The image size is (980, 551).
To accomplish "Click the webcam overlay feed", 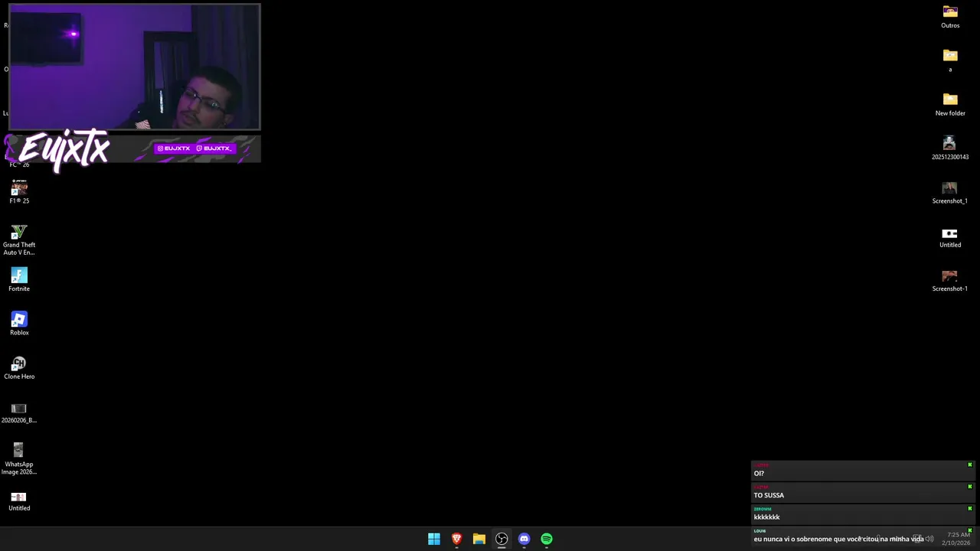I will coord(134,67).
